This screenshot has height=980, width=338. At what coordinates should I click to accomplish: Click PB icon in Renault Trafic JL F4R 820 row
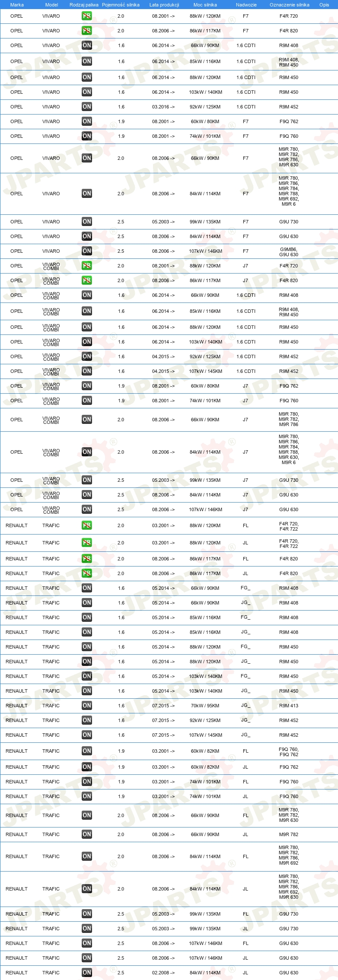87,573
